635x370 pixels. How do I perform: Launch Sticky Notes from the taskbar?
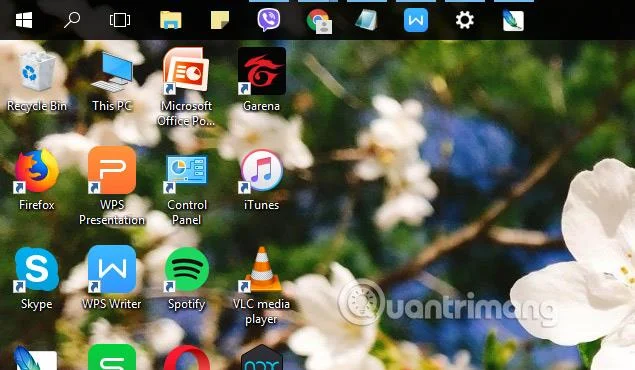coord(220,20)
